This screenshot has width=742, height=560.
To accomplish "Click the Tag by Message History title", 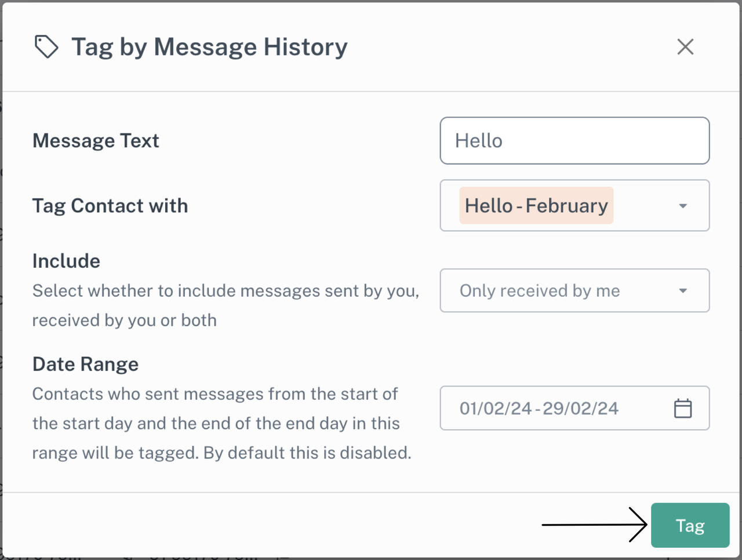I will coord(209,47).
